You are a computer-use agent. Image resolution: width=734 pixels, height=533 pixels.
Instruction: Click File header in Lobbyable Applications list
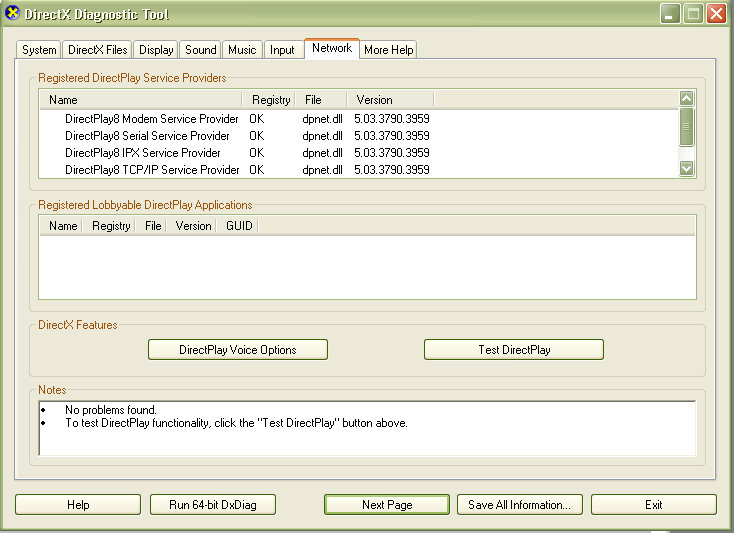[151, 226]
